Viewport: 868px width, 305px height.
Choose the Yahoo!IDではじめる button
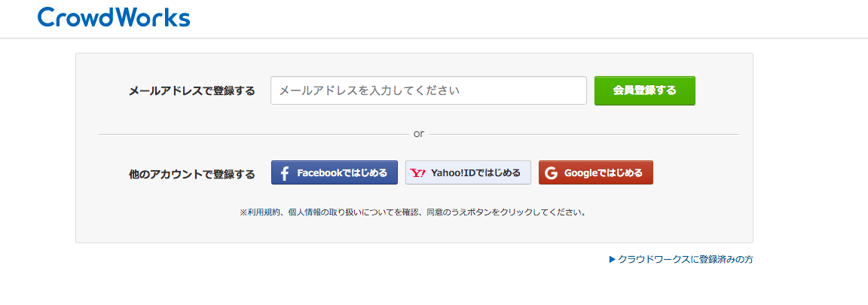[468, 172]
